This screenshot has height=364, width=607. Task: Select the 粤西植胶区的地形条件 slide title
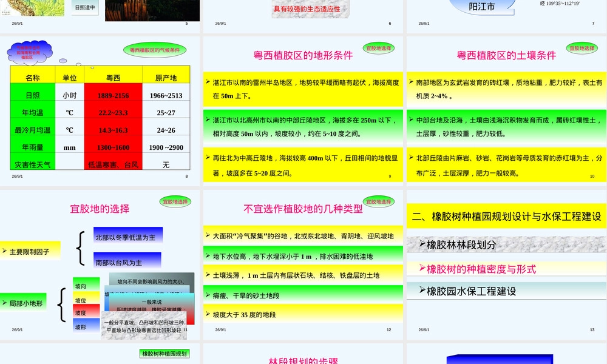(303, 55)
